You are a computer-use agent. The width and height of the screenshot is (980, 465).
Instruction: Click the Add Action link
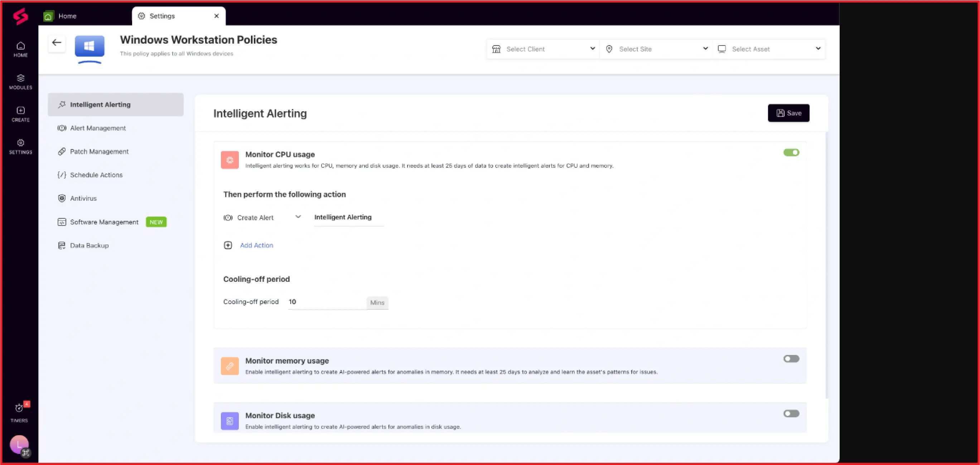click(256, 245)
